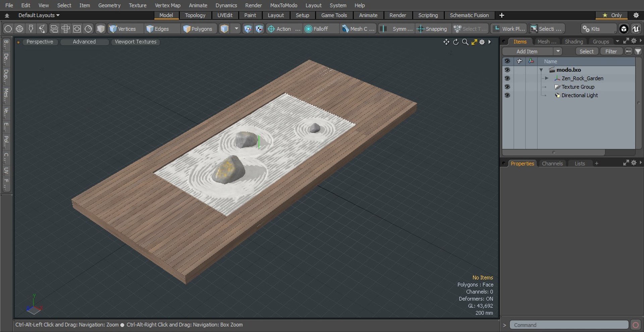Click the cross-shaped unwrap tool icon
Screen dimensions: 644x332
click(65, 29)
